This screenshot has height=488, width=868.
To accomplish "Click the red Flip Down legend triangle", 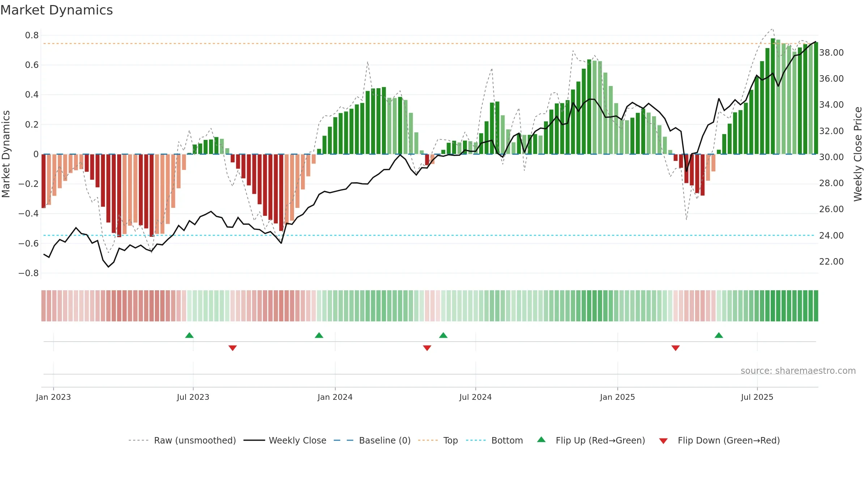I will (663, 441).
